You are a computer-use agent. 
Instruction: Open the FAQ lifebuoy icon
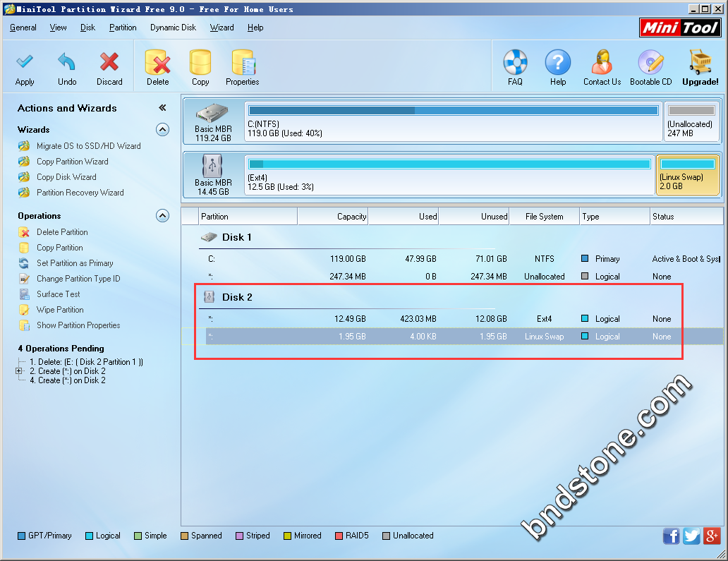click(516, 68)
